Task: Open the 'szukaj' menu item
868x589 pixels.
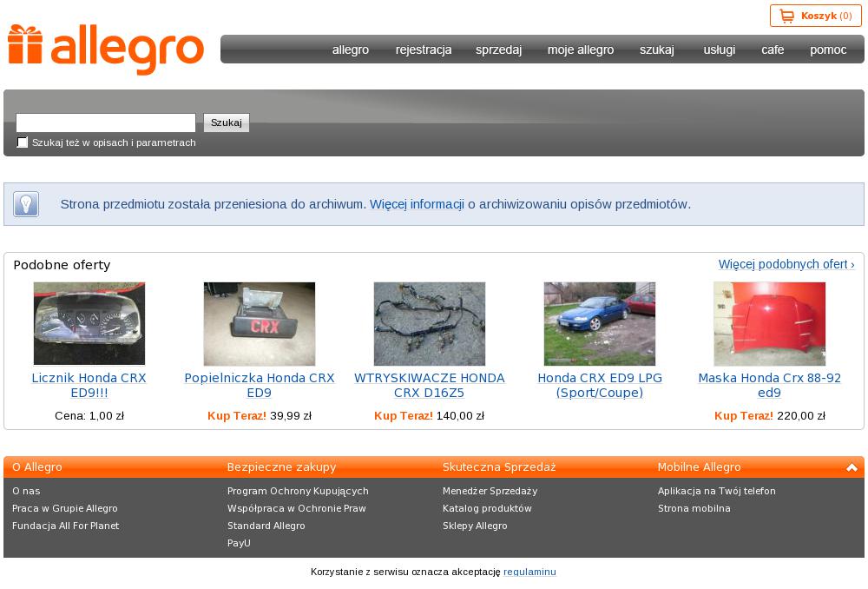Action: coord(657,50)
